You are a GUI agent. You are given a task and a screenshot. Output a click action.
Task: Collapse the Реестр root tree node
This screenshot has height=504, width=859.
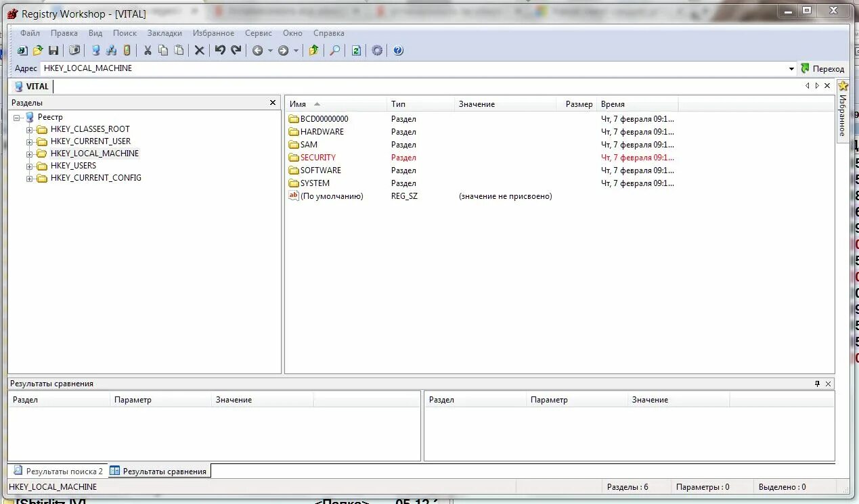[x=17, y=117]
